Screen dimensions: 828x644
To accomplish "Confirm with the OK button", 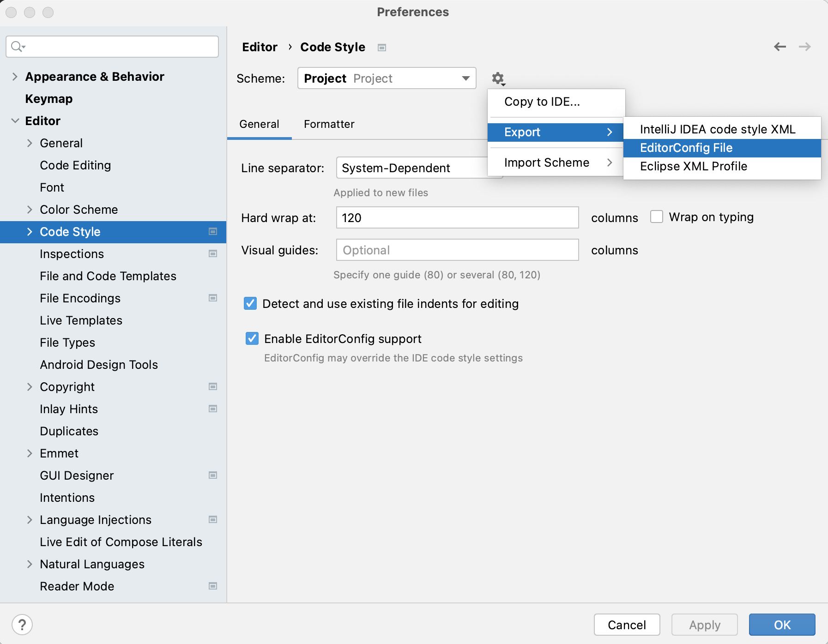I will tap(781, 625).
